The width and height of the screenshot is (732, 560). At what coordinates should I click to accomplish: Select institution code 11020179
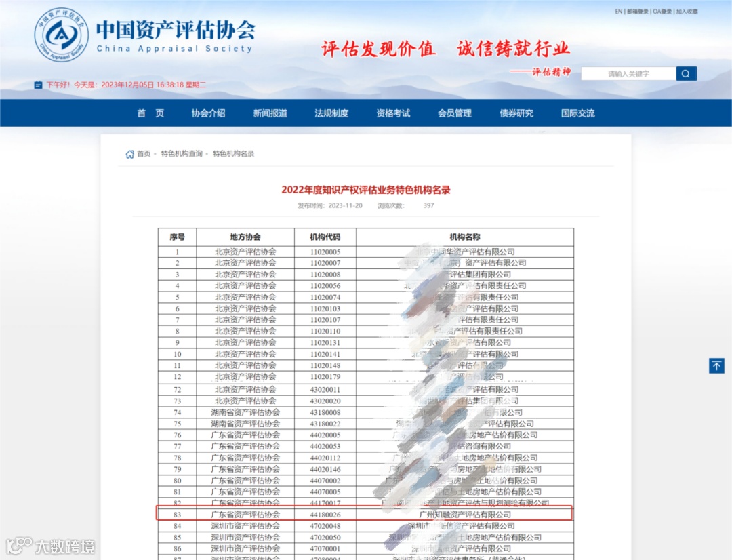point(325,376)
